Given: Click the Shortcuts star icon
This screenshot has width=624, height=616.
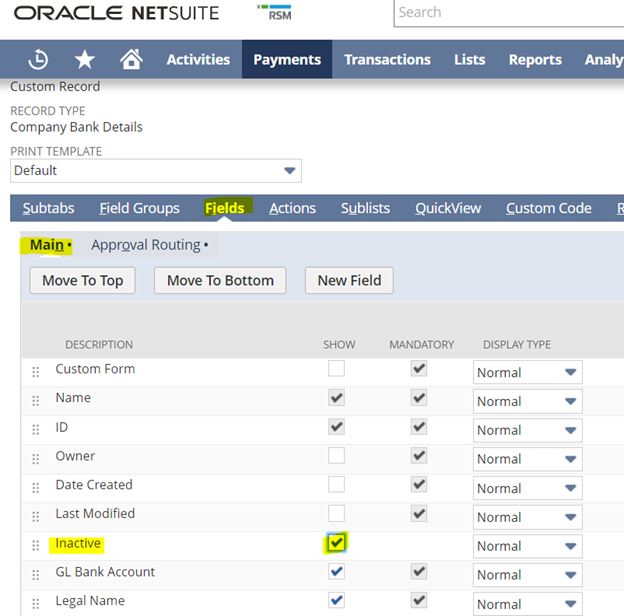Looking at the screenshot, I should pos(85,59).
